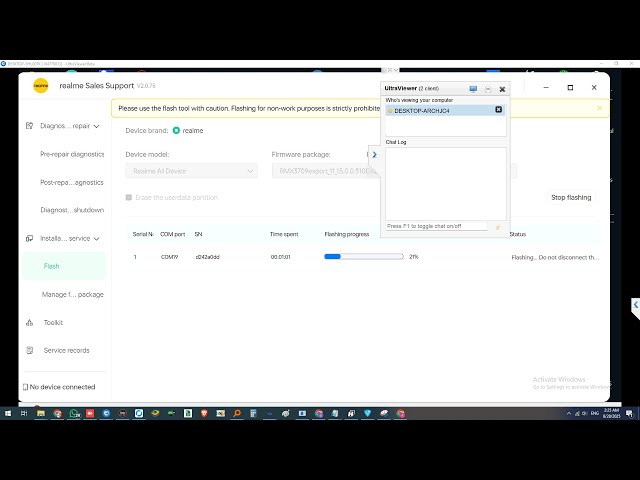Viewport: 640px width, 480px height.
Task: Click the Status column header
Action: [x=518, y=234]
